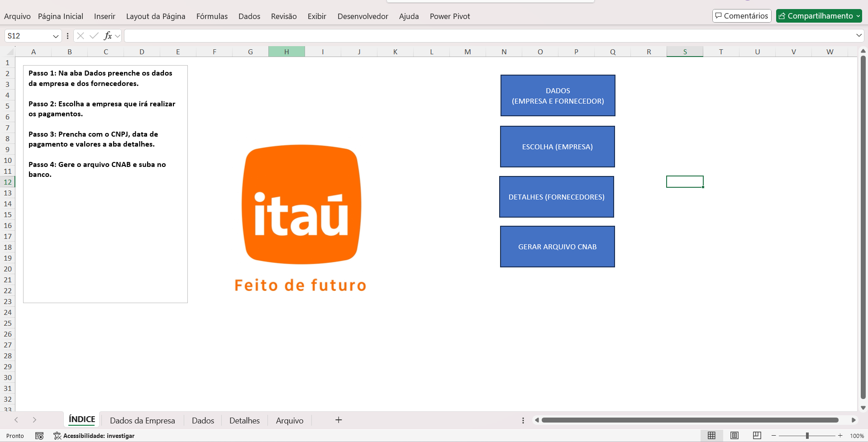The image size is (868, 442).
Task: Click the ESCOLHA (EMPRESA) shape
Action: pos(557,147)
